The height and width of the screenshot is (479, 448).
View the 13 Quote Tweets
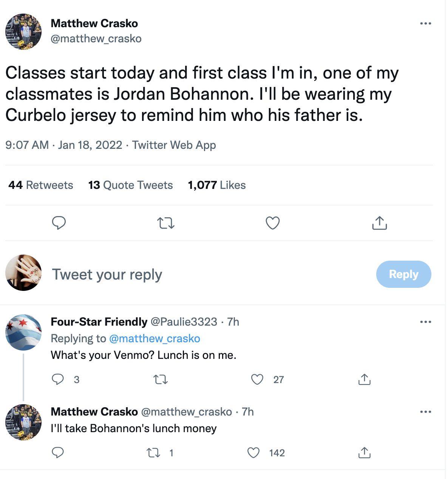click(x=130, y=185)
